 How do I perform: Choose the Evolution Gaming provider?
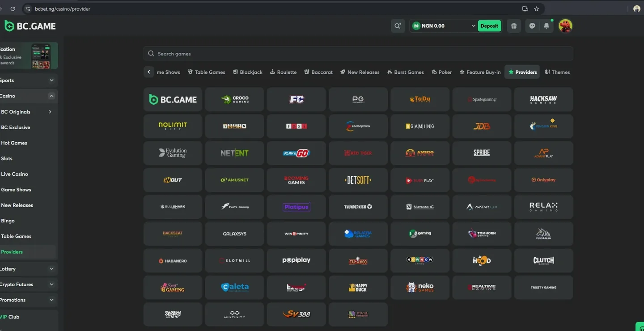click(x=173, y=153)
